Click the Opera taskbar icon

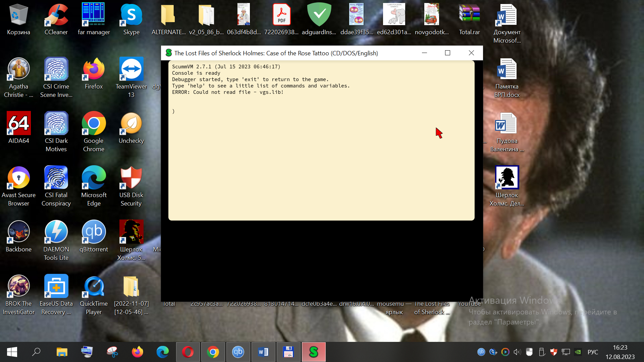point(188,352)
